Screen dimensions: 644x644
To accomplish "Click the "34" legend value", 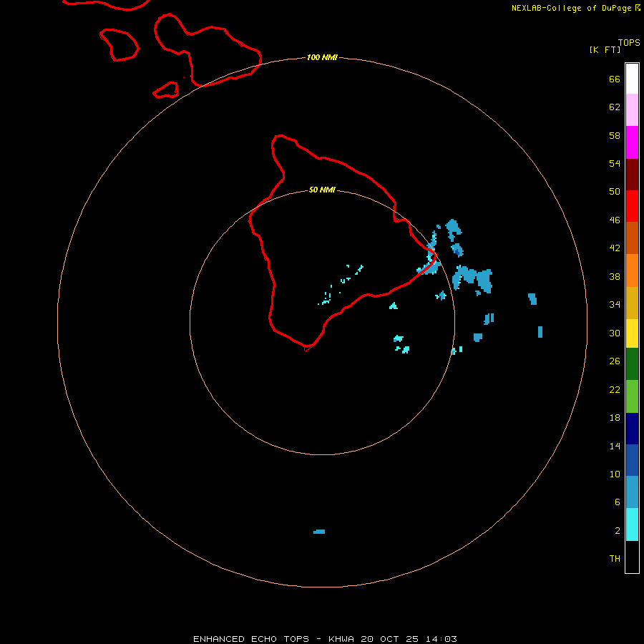I will click(x=615, y=305).
